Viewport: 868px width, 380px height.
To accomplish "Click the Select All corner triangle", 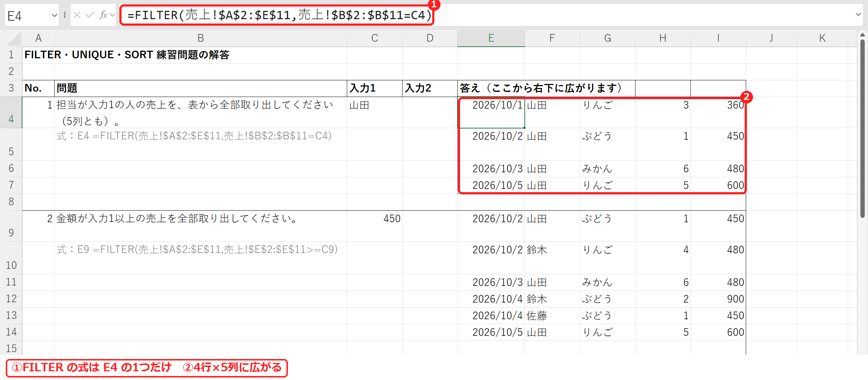I will point(14,38).
